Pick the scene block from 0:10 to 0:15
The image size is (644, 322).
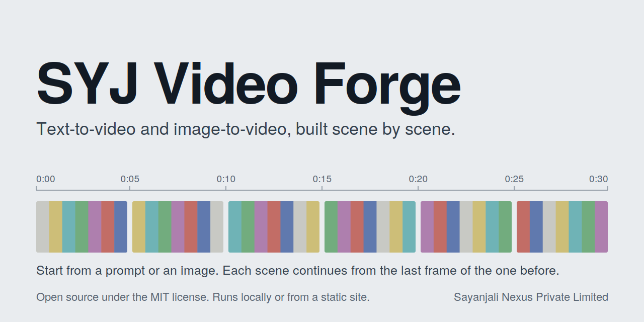[x=274, y=227]
